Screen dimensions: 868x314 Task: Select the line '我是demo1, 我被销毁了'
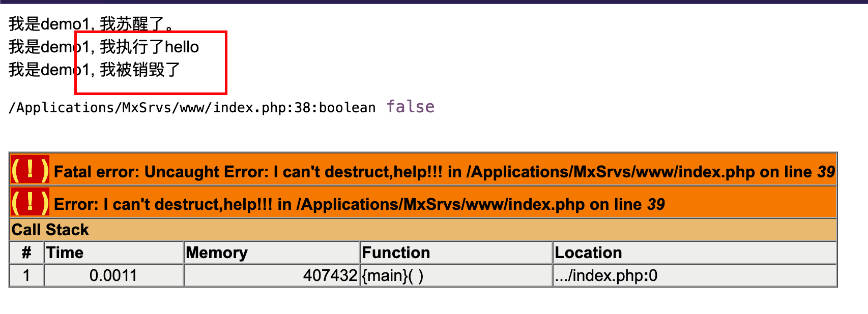click(95, 70)
